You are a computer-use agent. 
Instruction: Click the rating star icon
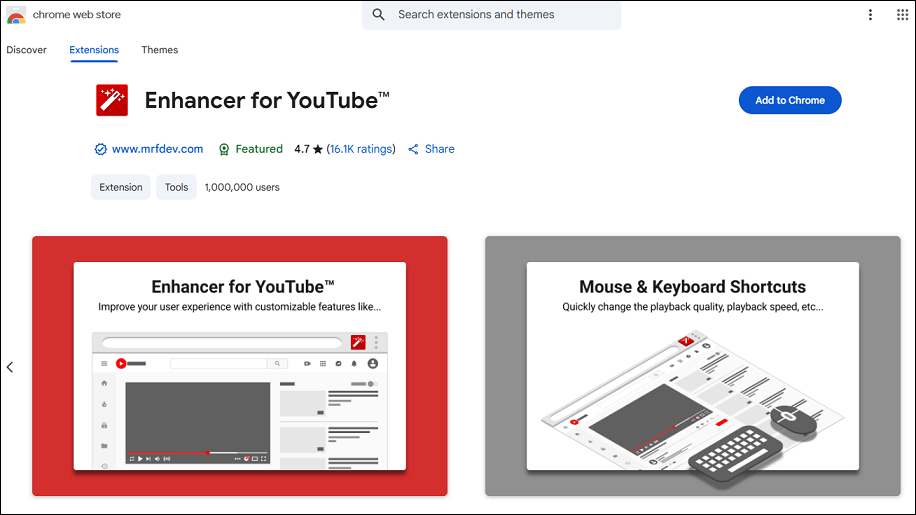pos(318,149)
